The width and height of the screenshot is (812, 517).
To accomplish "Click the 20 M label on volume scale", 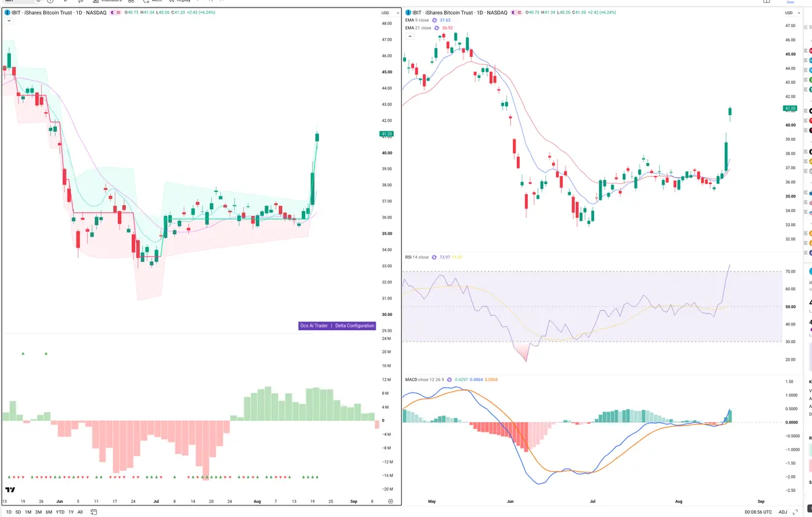I will pyautogui.click(x=386, y=352).
